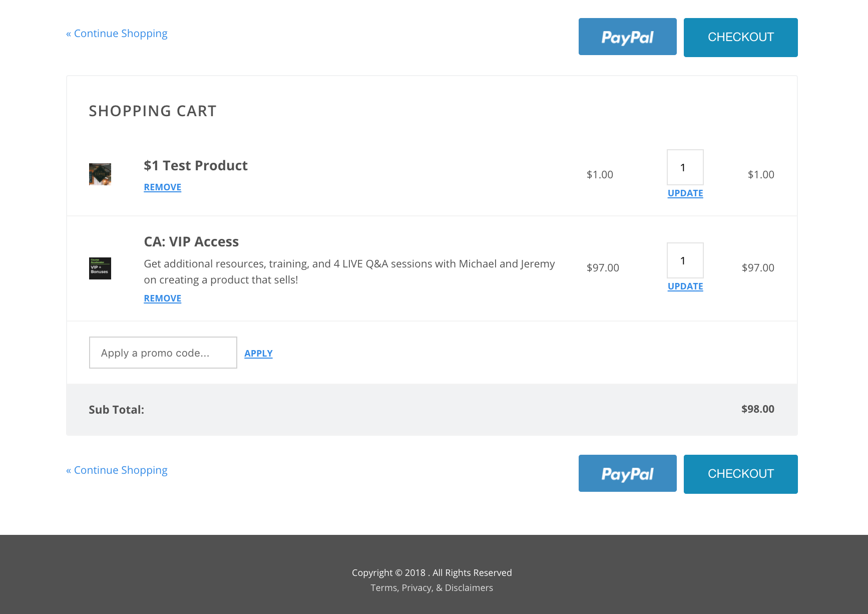Select the SHOPPING CART heading
Screen dimensions: 868x614
pos(153,111)
